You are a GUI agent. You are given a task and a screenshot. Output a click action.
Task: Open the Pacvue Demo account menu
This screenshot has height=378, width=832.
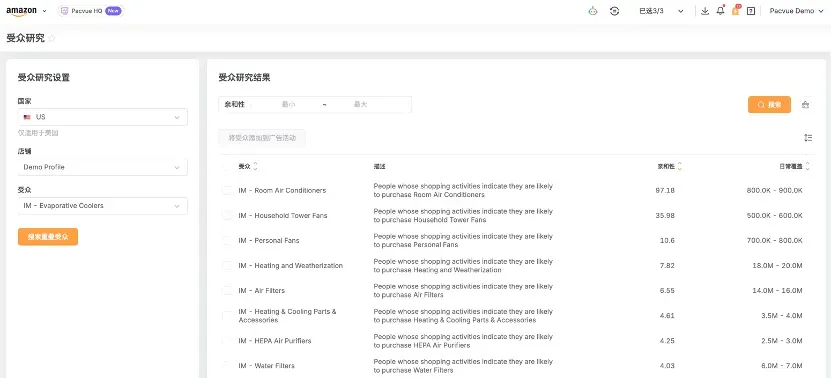point(795,11)
